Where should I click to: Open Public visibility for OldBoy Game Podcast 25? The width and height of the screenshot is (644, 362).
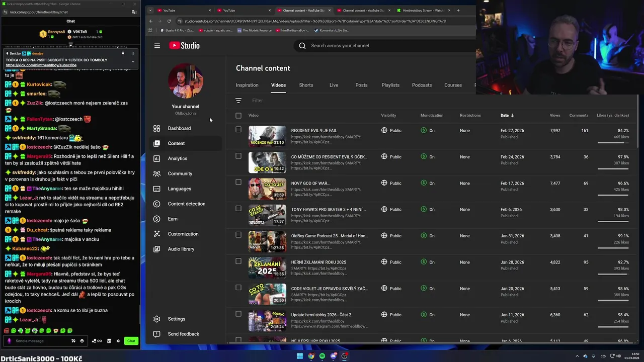click(x=391, y=236)
